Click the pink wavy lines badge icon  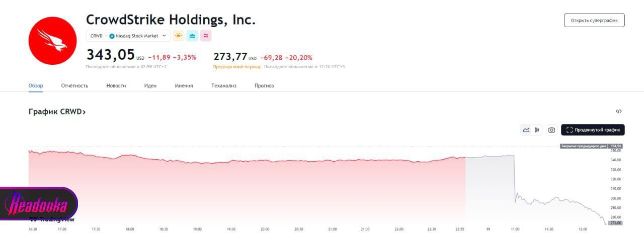pyautogui.click(x=205, y=36)
